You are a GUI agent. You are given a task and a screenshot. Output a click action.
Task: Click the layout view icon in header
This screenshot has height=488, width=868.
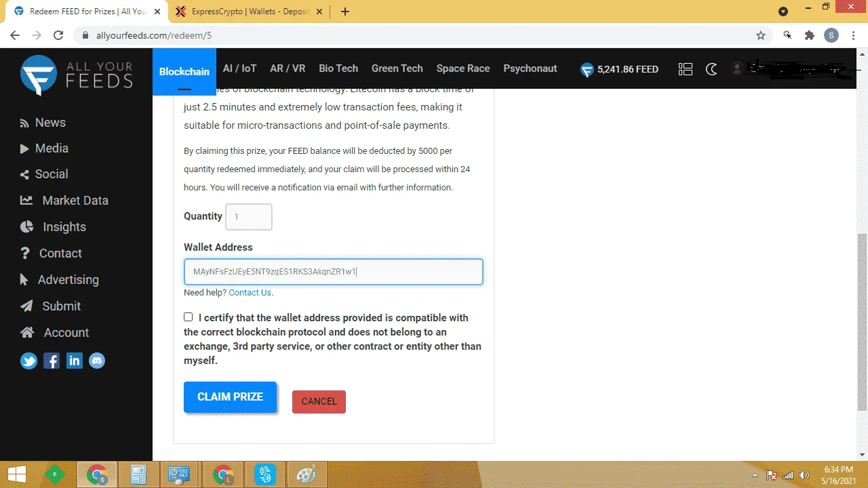(x=686, y=69)
